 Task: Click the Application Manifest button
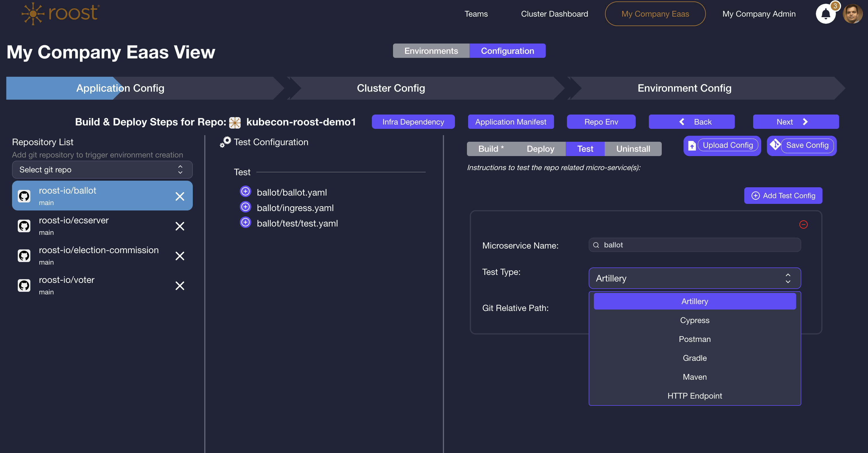[x=511, y=122]
